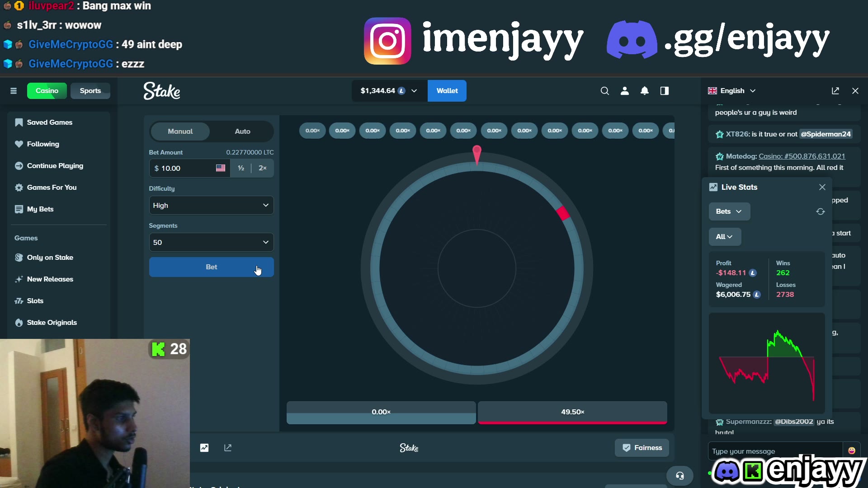Open the Fairness dialog
The height and width of the screenshot is (488, 868).
coord(642,448)
